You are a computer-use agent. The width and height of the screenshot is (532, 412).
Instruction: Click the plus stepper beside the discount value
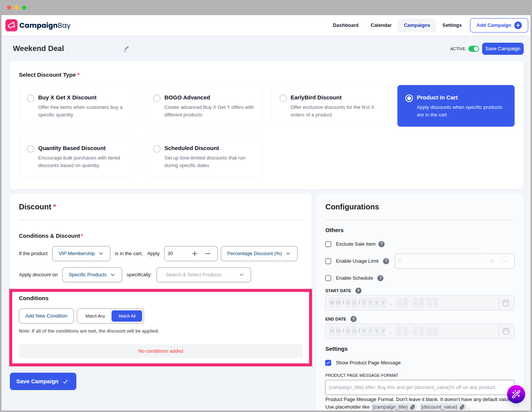194,254
